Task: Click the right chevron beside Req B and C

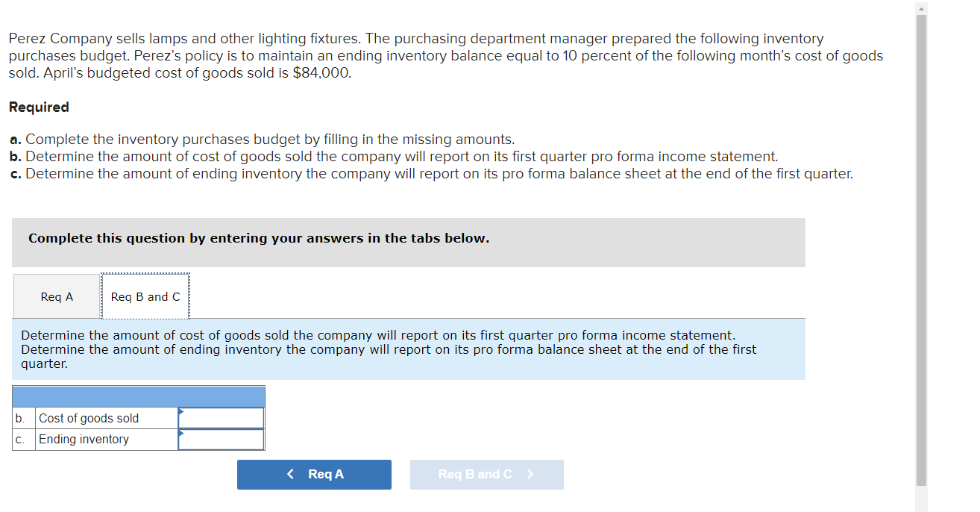Action: (x=530, y=475)
